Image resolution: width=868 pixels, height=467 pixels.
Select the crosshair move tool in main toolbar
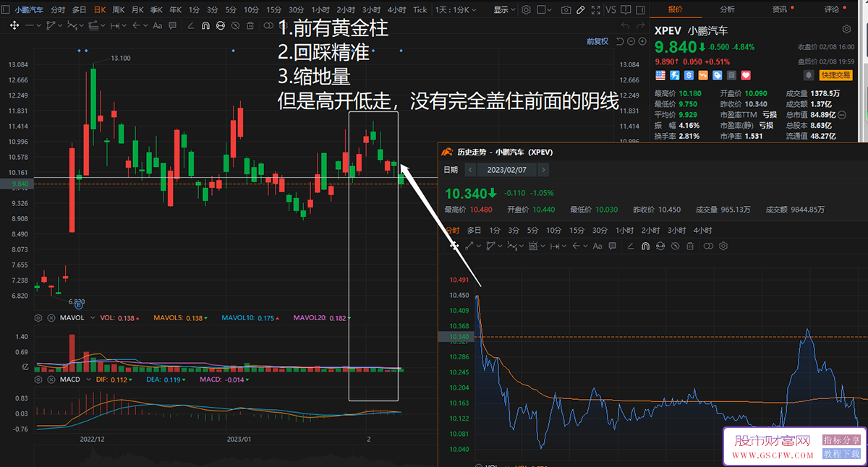[14, 25]
